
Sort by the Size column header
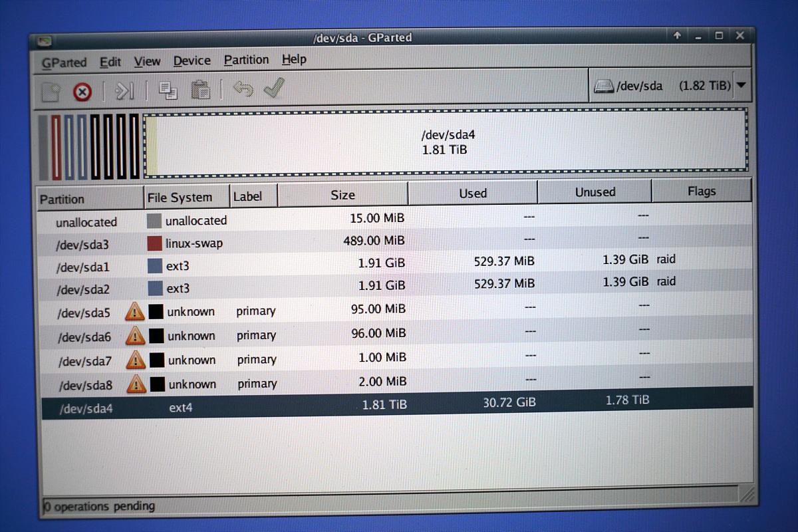(342, 195)
